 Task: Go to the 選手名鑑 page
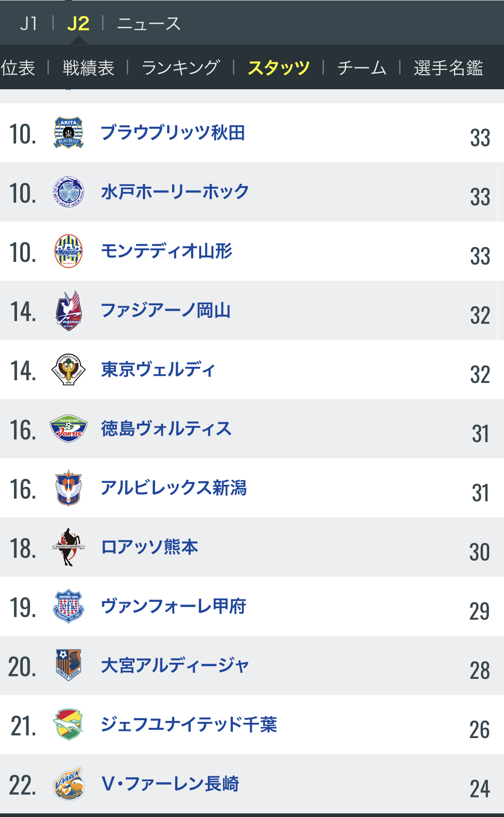(x=448, y=68)
